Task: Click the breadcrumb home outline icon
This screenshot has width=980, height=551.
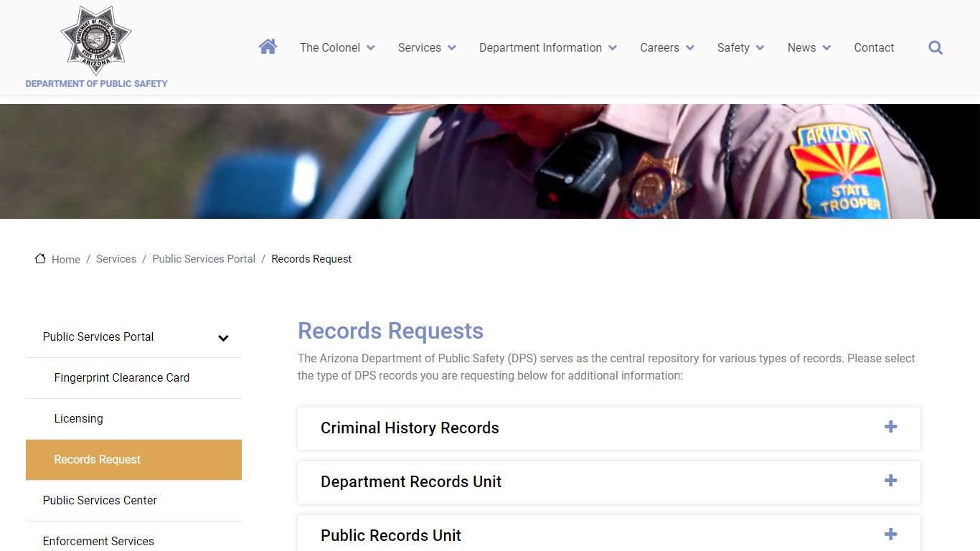Action: click(40, 258)
